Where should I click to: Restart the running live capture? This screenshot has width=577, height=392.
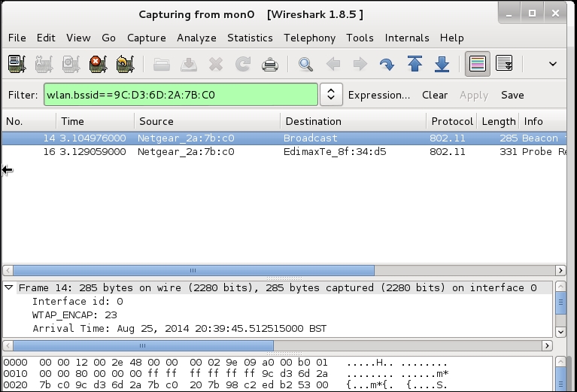(125, 64)
